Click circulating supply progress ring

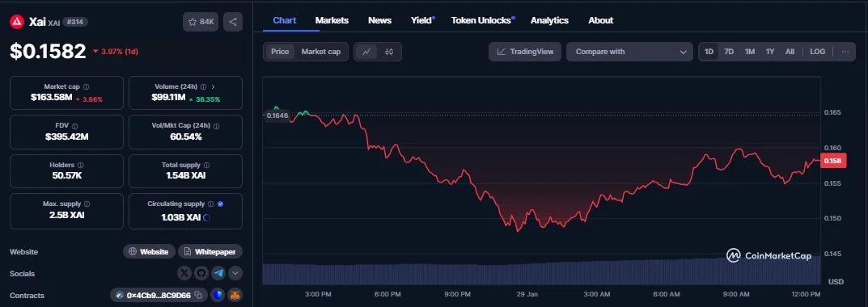[x=207, y=218]
